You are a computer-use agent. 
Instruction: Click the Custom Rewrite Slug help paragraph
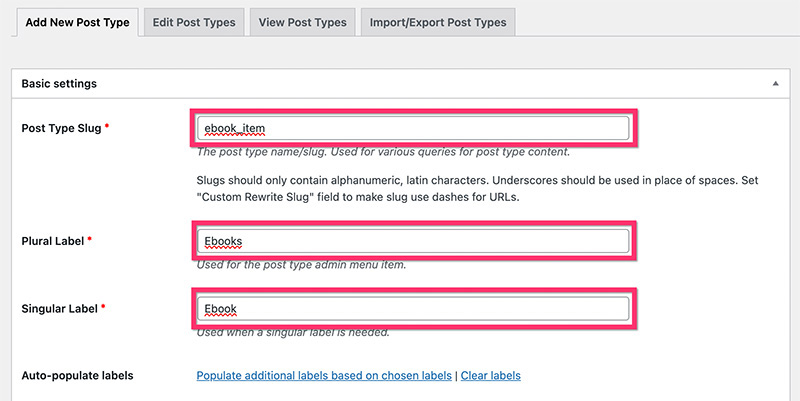coord(477,189)
